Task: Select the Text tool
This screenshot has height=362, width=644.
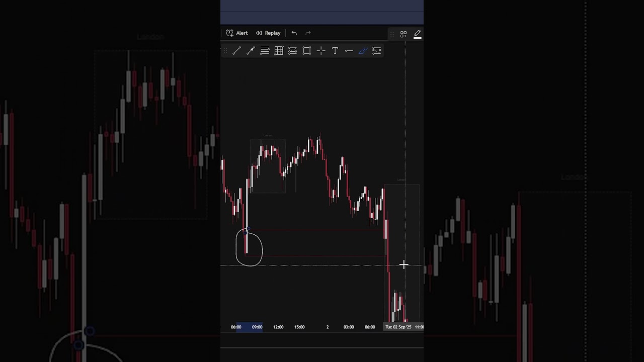Action: click(335, 51)
